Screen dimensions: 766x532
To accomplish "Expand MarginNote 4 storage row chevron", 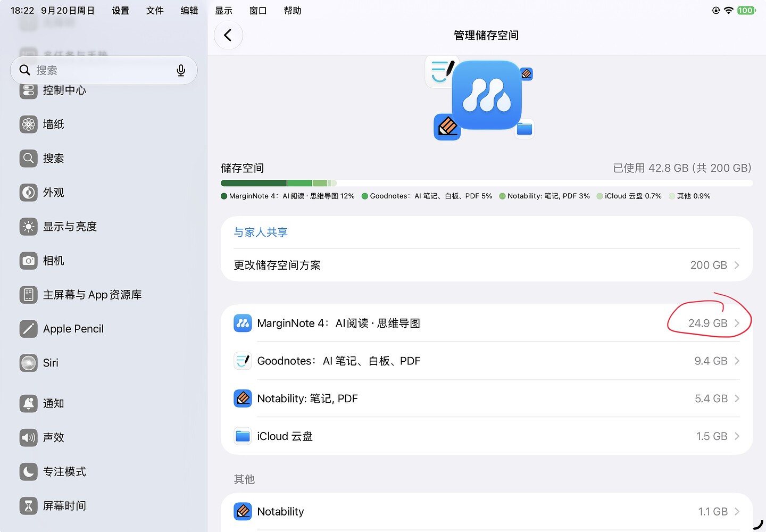I will pos(737,323).
